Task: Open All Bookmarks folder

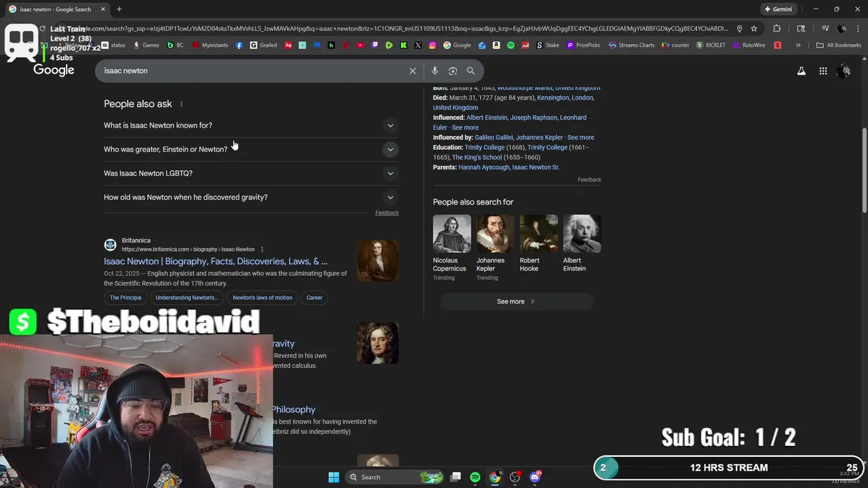Action: [x=839, y=45]
